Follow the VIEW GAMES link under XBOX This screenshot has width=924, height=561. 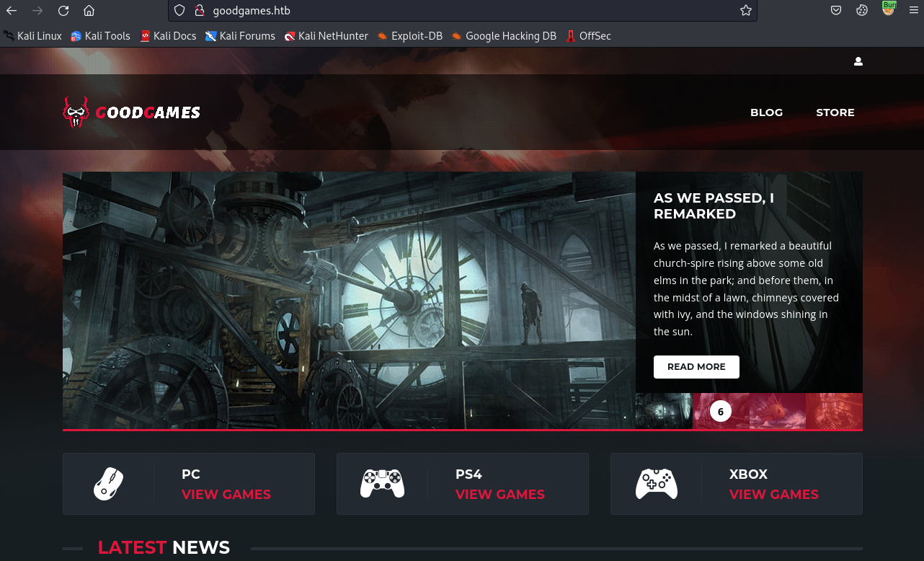[x=774, y=495]
